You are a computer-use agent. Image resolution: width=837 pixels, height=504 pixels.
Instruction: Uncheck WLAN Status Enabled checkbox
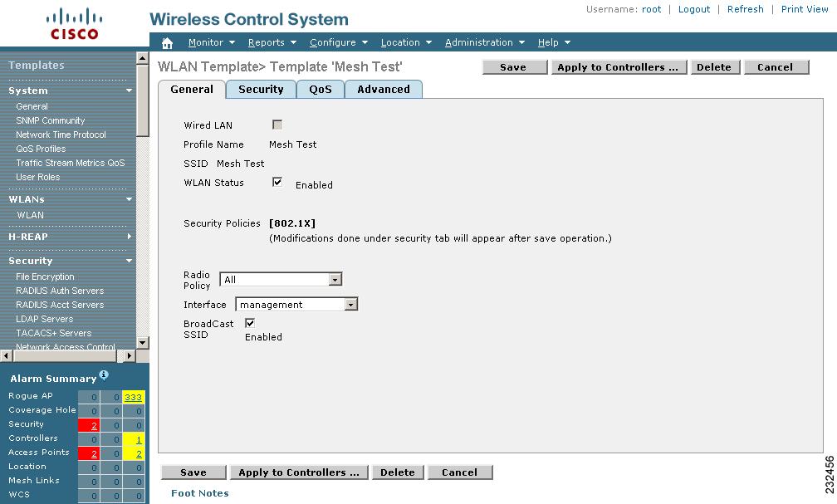[x=277, y=182]
